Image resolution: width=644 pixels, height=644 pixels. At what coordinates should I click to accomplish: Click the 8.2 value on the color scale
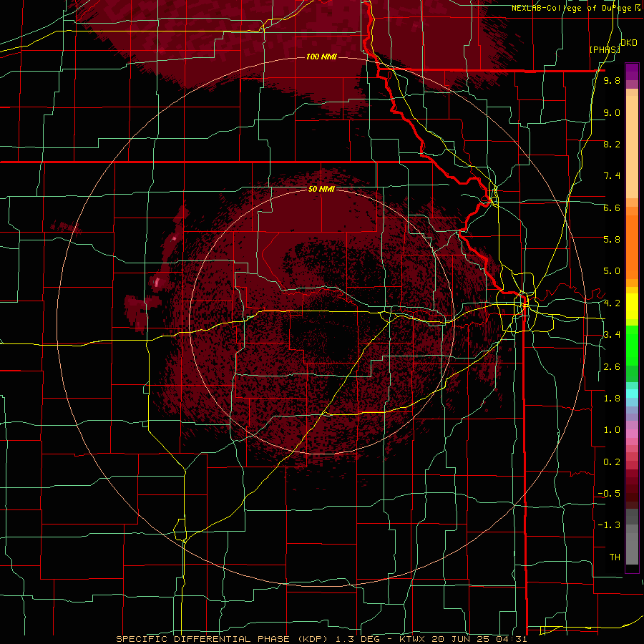pyautogui.click(x=612, y=144)
